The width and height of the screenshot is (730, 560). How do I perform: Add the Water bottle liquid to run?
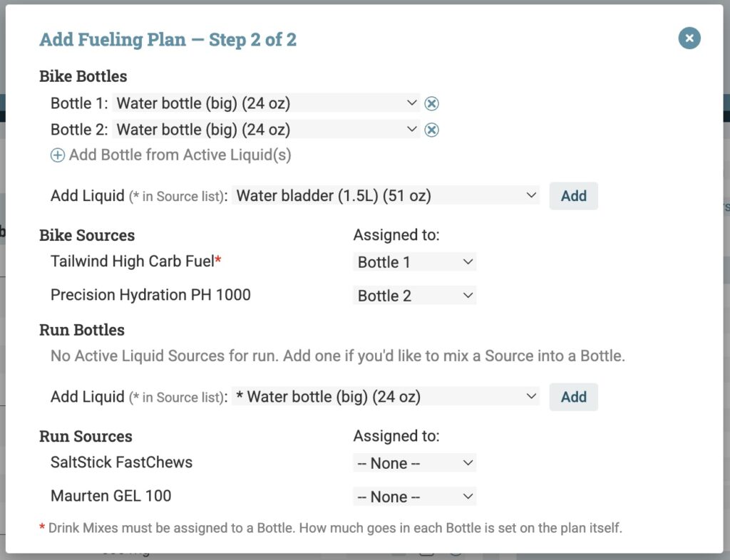click(573, 397)
